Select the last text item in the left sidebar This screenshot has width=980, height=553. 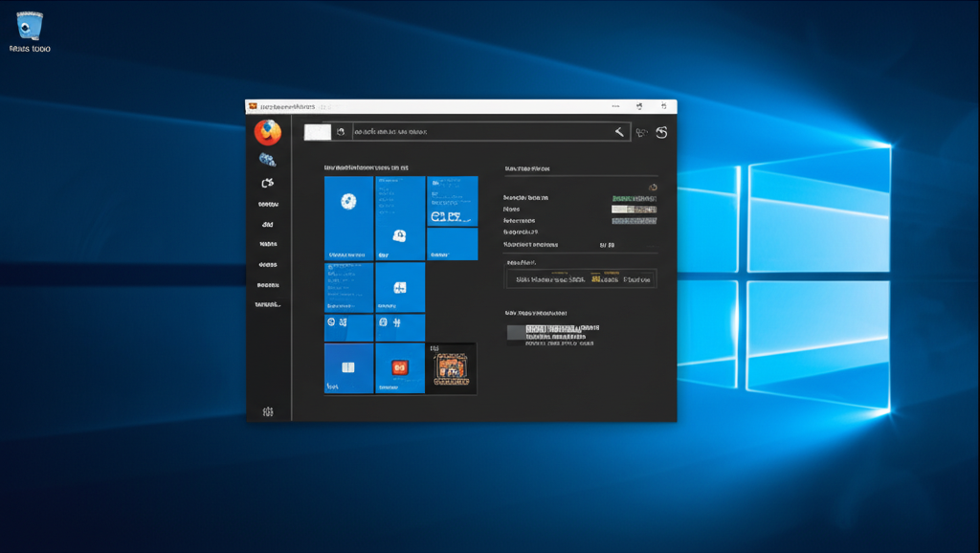(268, 304)
